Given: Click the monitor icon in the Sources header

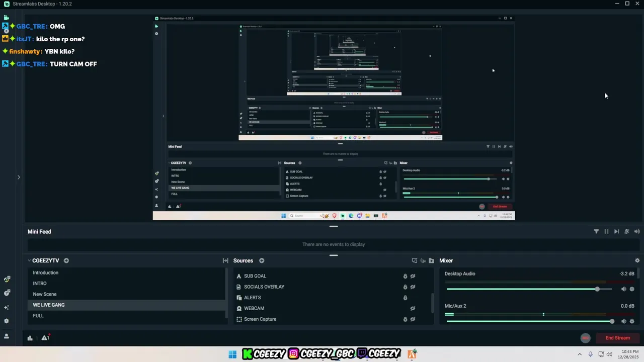Looking at the screenshot, I should [415, 260].
